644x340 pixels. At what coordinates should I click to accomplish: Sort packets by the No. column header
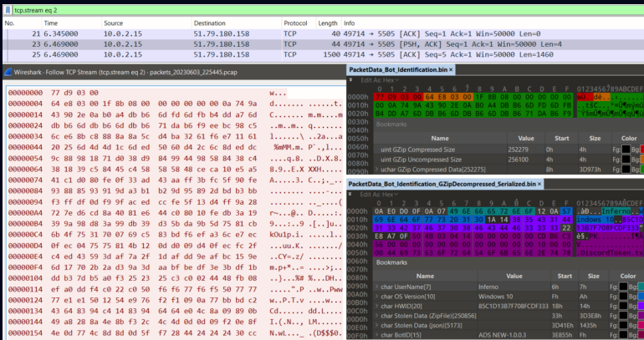(x=22, y=23)
